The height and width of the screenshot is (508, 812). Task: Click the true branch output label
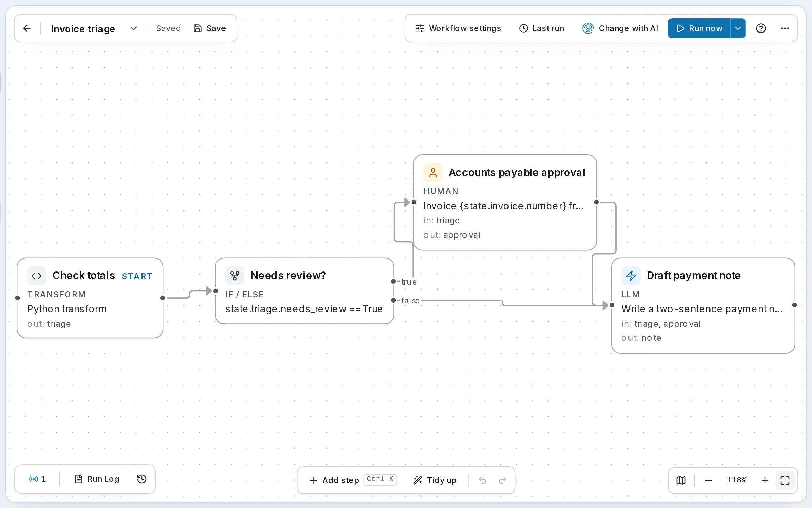[409, 282]
